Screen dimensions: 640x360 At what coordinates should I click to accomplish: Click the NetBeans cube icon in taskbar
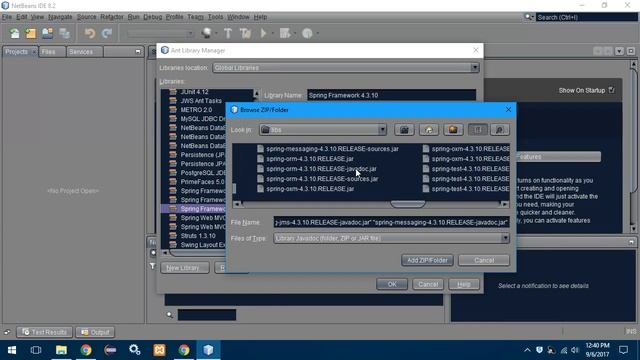point(208,350)
